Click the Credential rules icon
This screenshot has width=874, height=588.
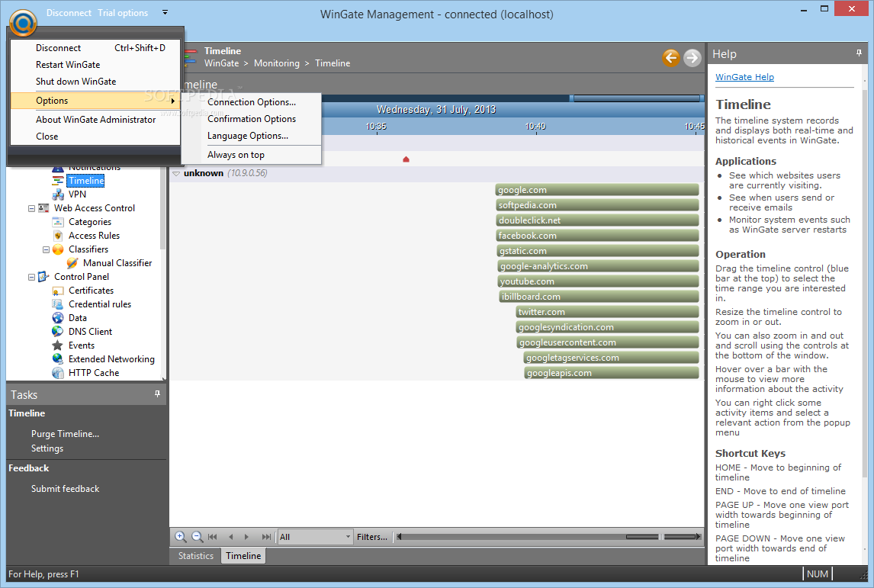58,304
